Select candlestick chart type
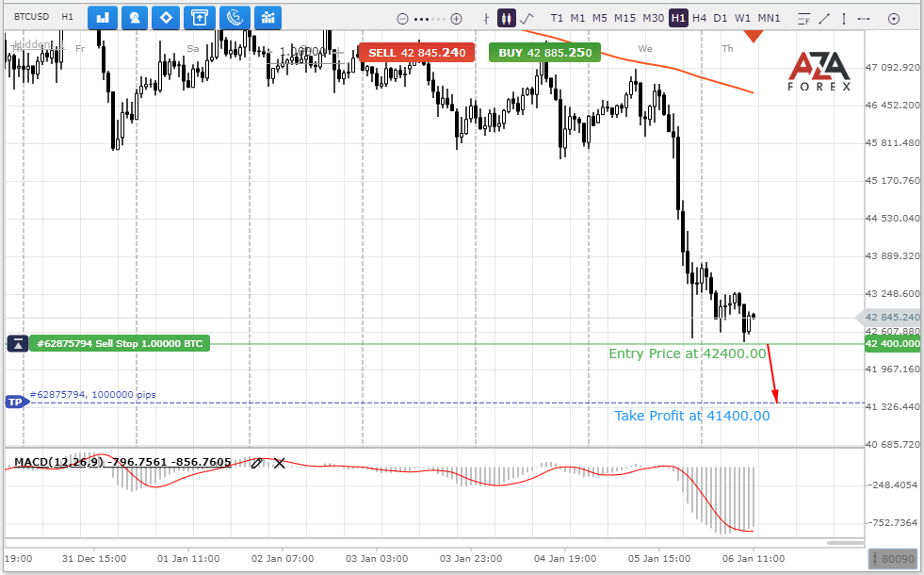This screenshot has height=575, width=924. pos(506,18)
